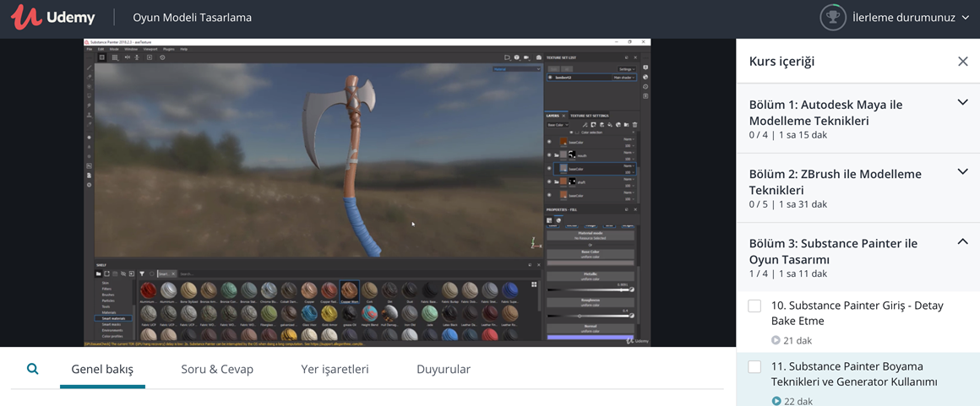The image size is (980, 406).
Task: Click the search magnifier icon below video
Action: click(x=32, y=369)
